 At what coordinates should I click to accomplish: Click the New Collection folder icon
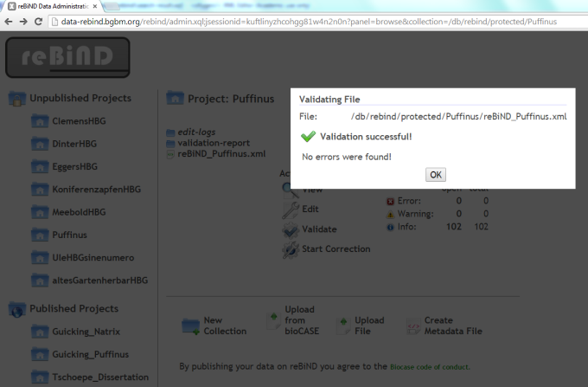191,326
